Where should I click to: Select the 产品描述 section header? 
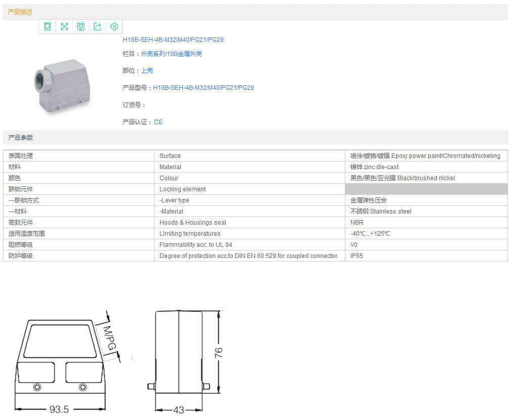point(20,12)
